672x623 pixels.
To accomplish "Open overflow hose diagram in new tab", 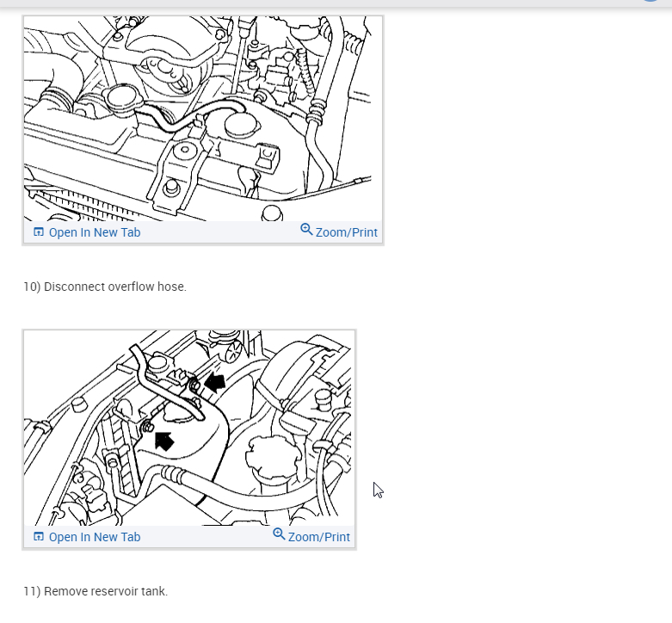I will pyautogui.click(x=87, y=232).
